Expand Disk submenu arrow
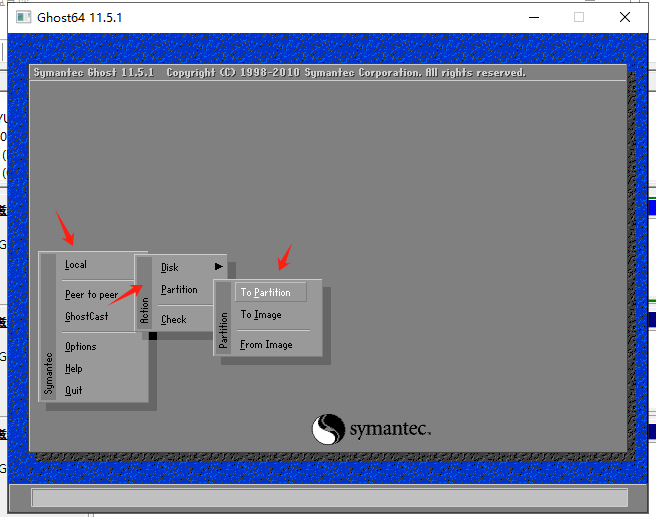Image resolution: width=656 pixels, height=517 pixels. (218, 266)
